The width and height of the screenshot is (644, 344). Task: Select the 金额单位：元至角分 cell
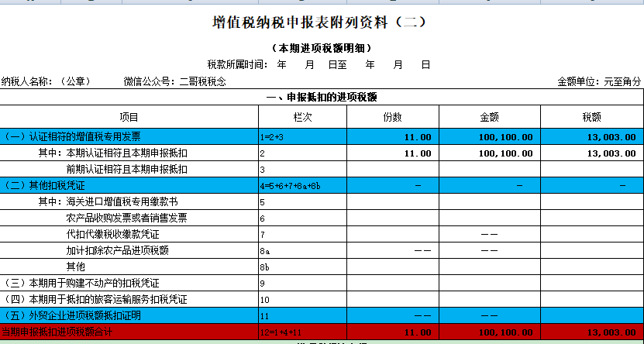[x=599, y=81]
